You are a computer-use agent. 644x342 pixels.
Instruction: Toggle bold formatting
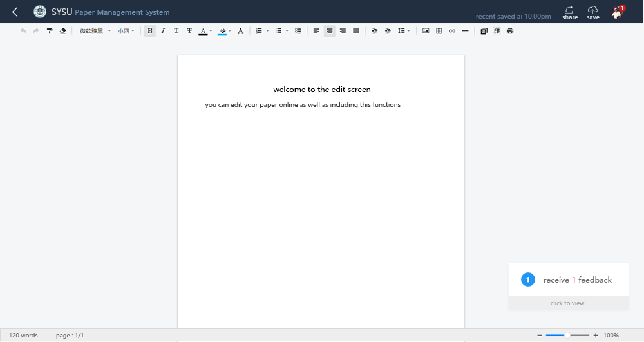pos(150,31)
